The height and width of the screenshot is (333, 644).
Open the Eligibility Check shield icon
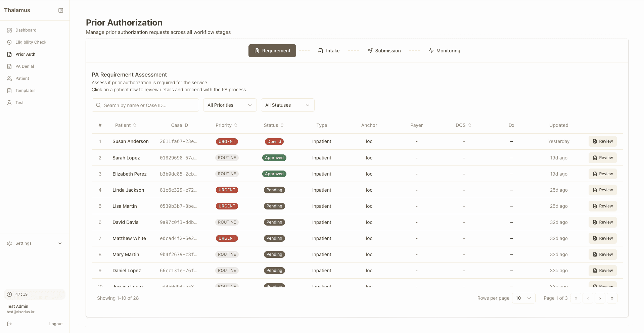(9, 42)
